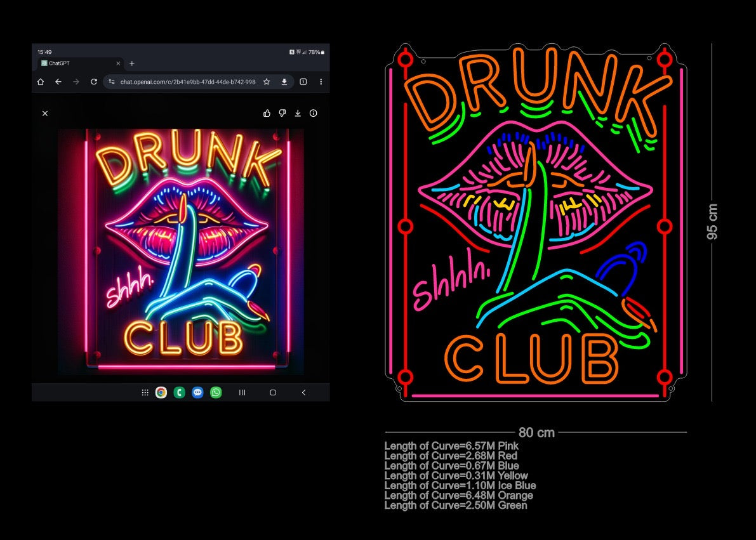The image size is (756, 540).
Task: Go to Chrome's home page
Action: (x=41, y=82)
